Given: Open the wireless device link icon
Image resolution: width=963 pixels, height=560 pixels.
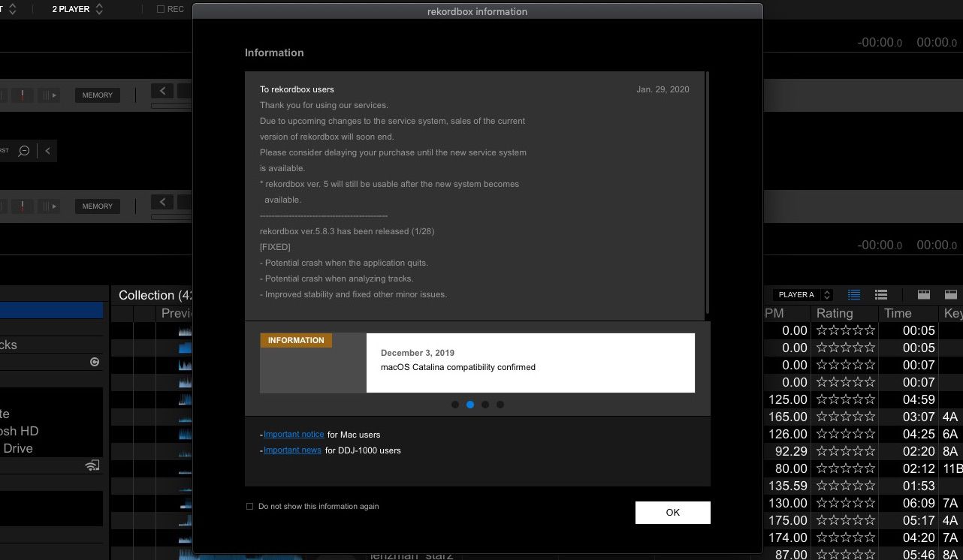Looking at the screenshot, I should (x=92, y=465).
